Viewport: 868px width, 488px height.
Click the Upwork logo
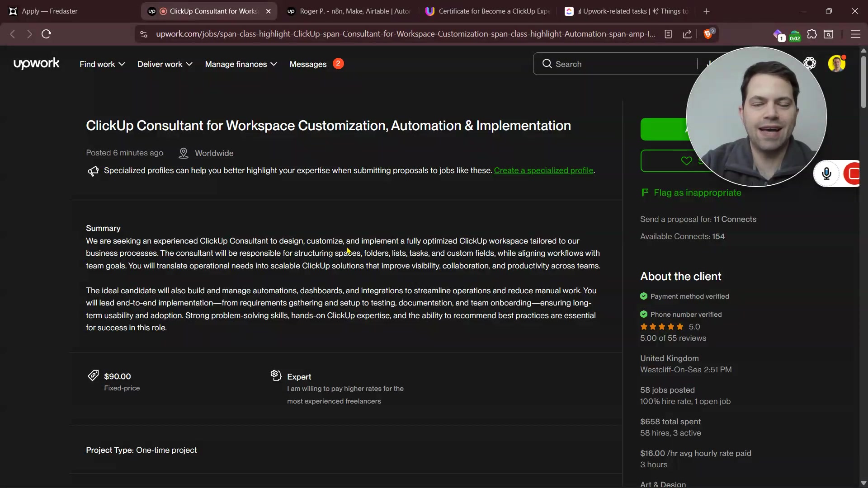tap(36, 64)
